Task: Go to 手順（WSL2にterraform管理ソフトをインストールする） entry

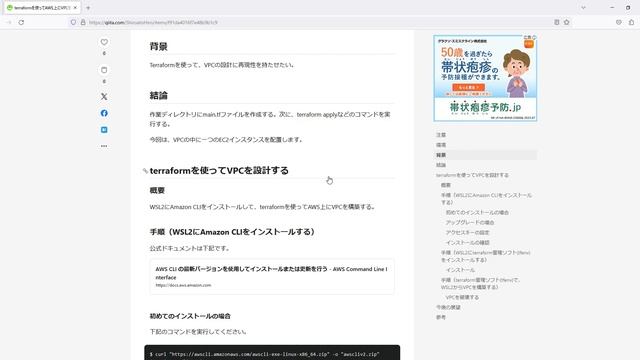Action: tap(485, 256)
